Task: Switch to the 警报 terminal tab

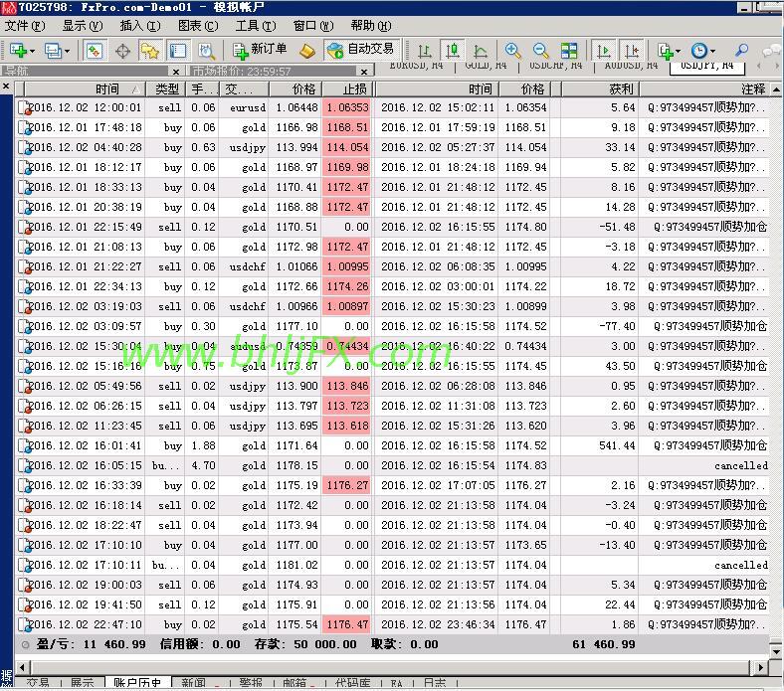Action: (x=251, y=682)
